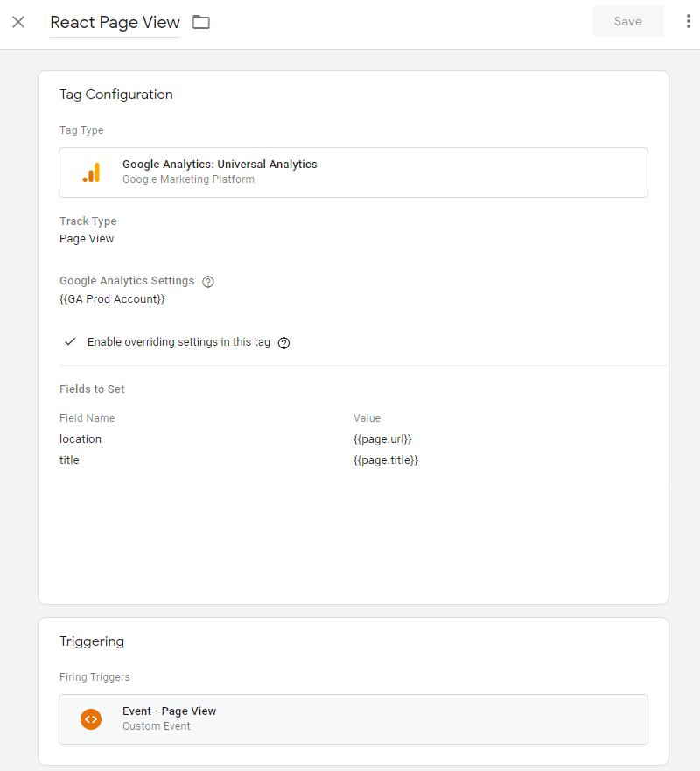Image resolution: width=700 pixels, height=771 pixels.
Task: Close the tag editor with the X
Action: click(18, 21)
